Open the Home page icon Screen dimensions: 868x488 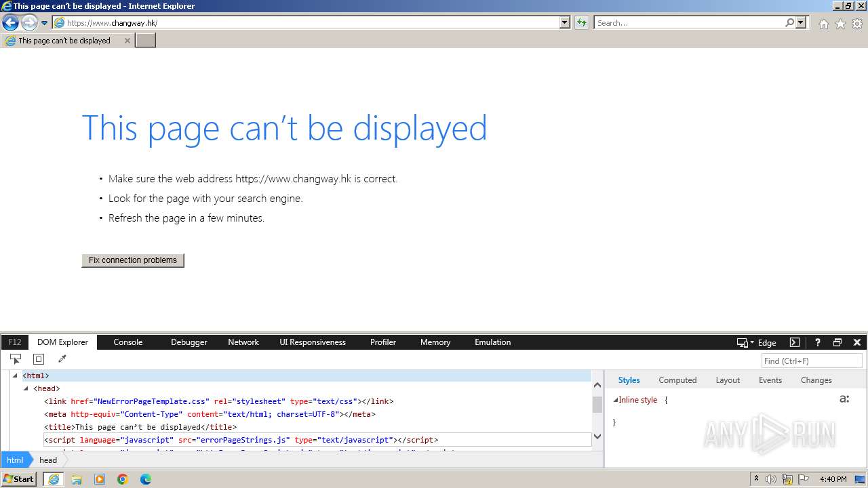[823, 24]
